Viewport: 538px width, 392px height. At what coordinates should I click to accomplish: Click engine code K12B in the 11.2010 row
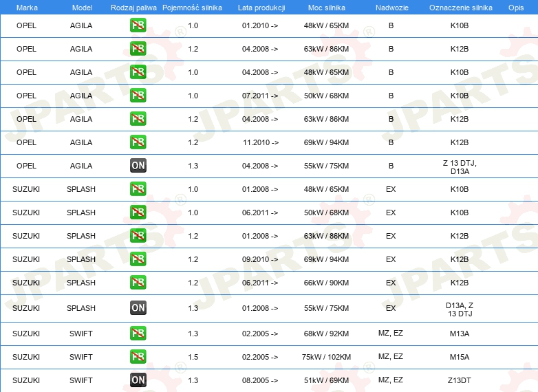(x=460, y=142)
